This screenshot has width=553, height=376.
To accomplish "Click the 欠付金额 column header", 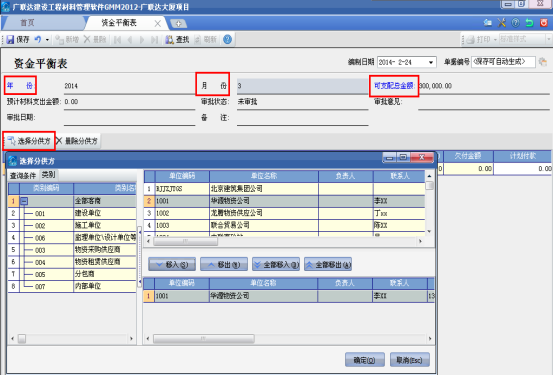I will point(468,156).
